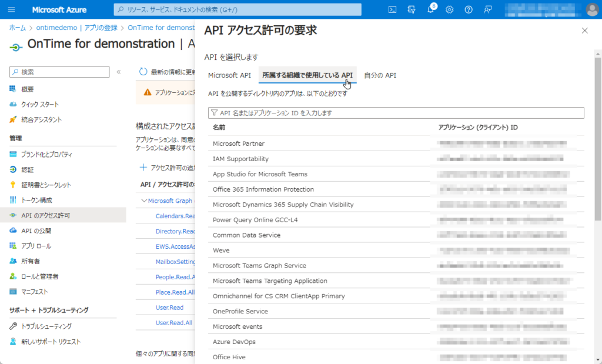Click the トラブルシューティング wrench icon
Screen dimensions: 602x364
pos(13,326)
